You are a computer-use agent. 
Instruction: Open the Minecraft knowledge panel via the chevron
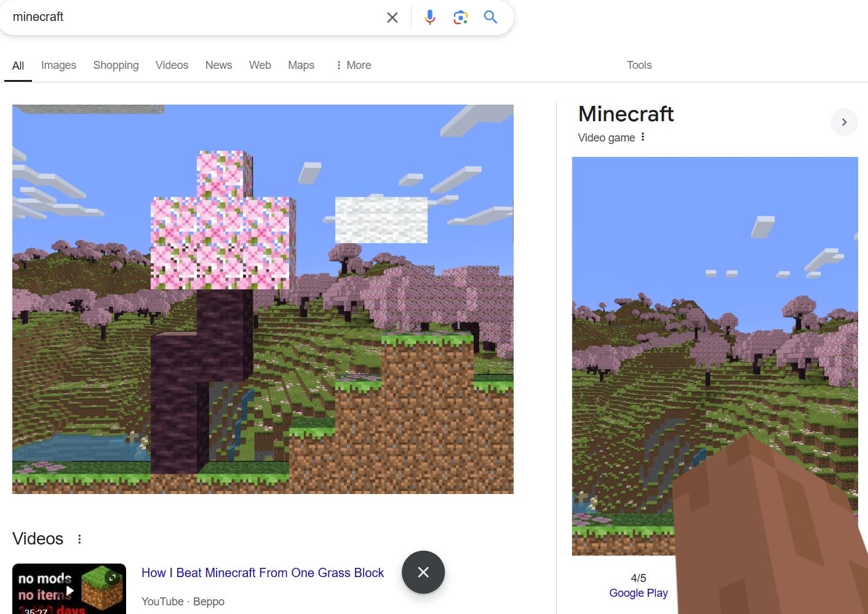(x=844, y=122)
